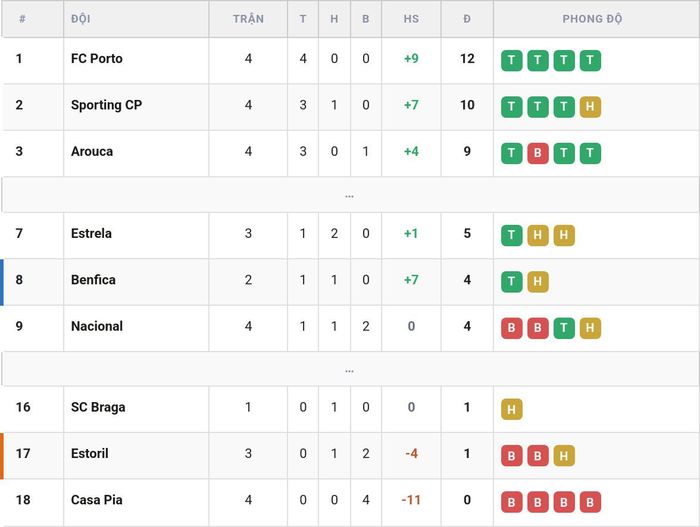Click Estoril's yellow H form badge
Viewport: 700px width, 527px height.
(x=564, y=456)
